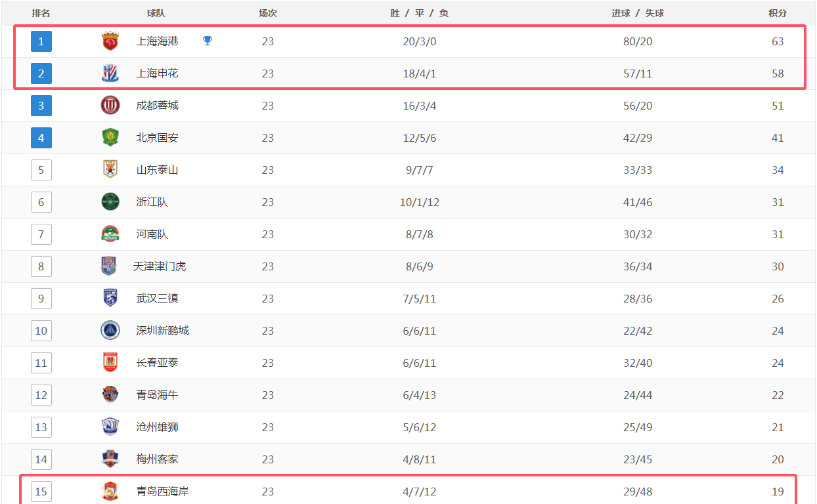This screenshot has width=817, height=504.
Task: Click the 梅州客家 team logo
Action: [x=110, y=459]
